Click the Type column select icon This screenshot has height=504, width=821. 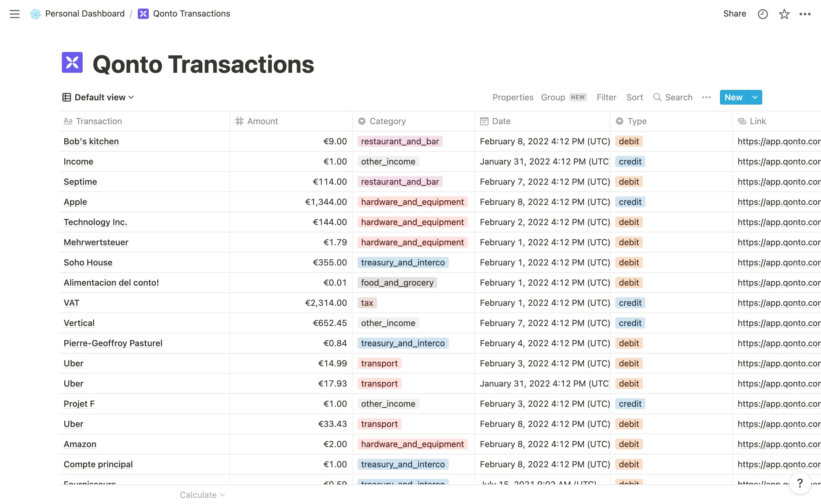point(620,121)
